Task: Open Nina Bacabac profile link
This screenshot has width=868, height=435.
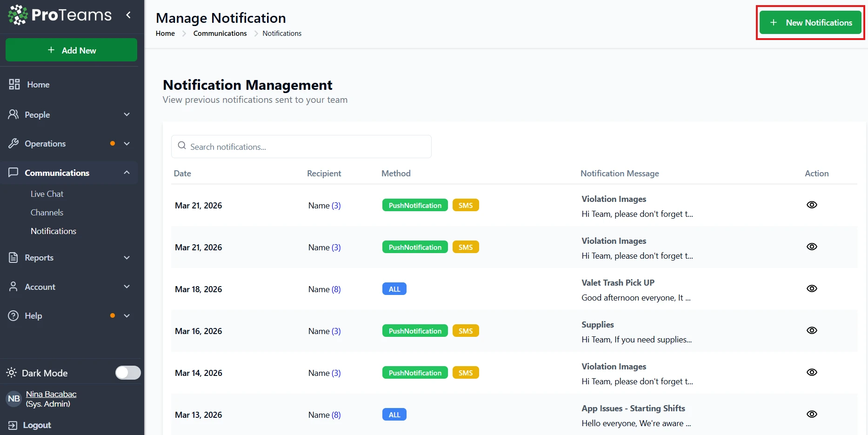Action: 51,394
